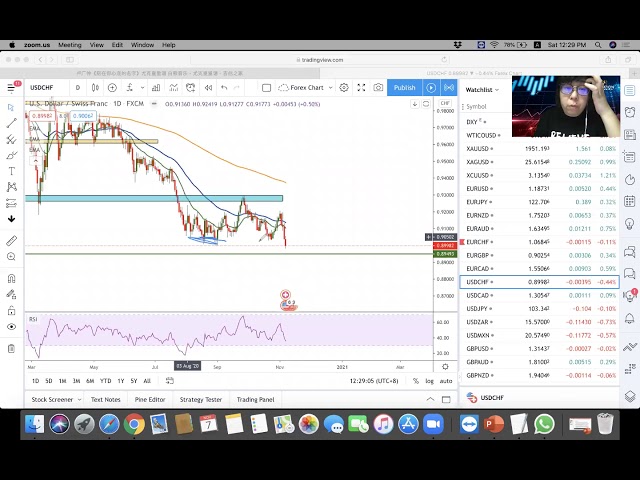Click the trash icon to remove drawings
This screenshot has height=480, width=640.
pyautogui.click(x=11, y=349)
